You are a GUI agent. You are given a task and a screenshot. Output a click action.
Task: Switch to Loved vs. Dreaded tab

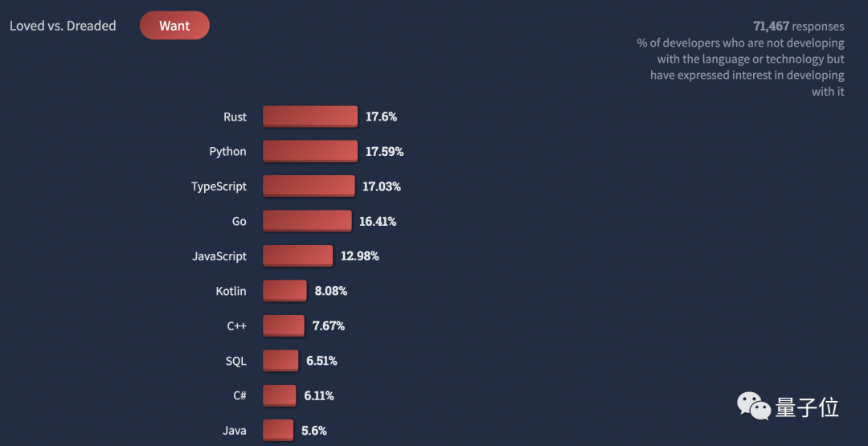(63, 26)
